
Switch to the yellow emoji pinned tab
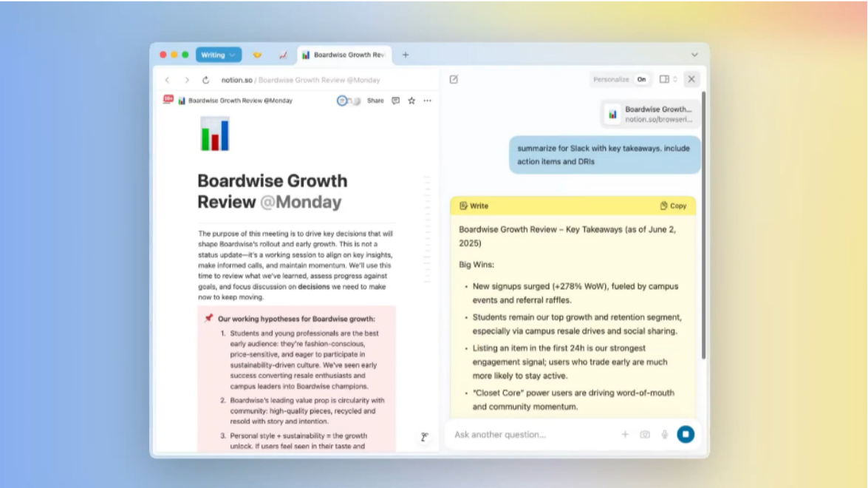pyautogui.click(x=257, y=55)
